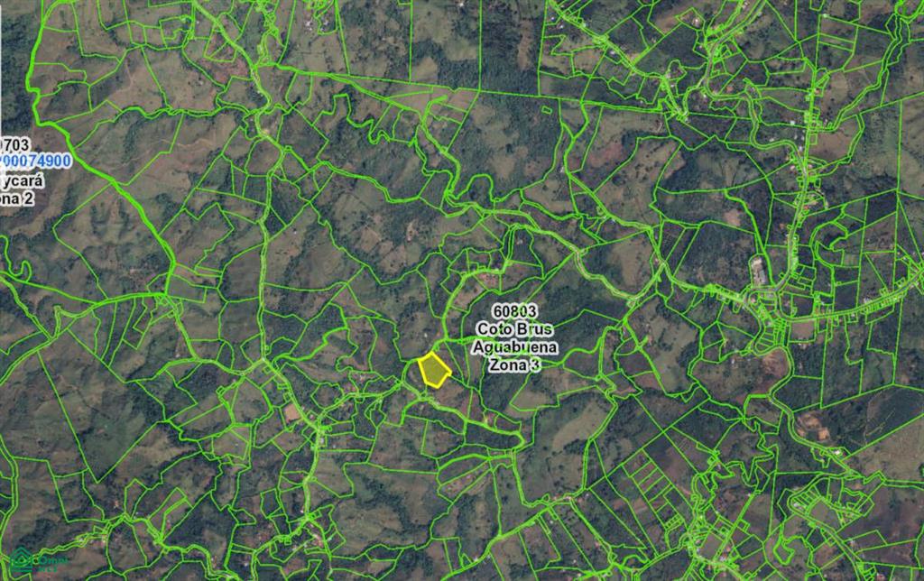Select the partial 'ycará' label at left
This screenshot has height=581, width=924.
click(x=22, y=180)
